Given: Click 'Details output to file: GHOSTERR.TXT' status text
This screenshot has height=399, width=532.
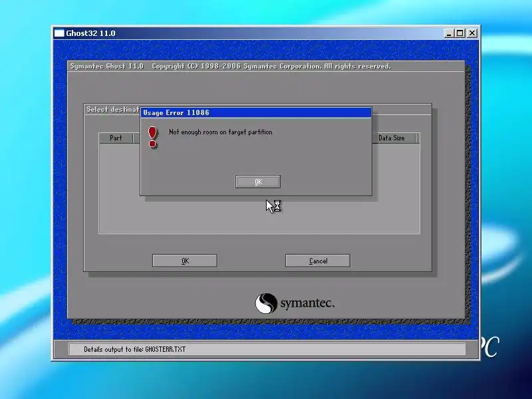Looking at the screenshot, I should point(135,349).
